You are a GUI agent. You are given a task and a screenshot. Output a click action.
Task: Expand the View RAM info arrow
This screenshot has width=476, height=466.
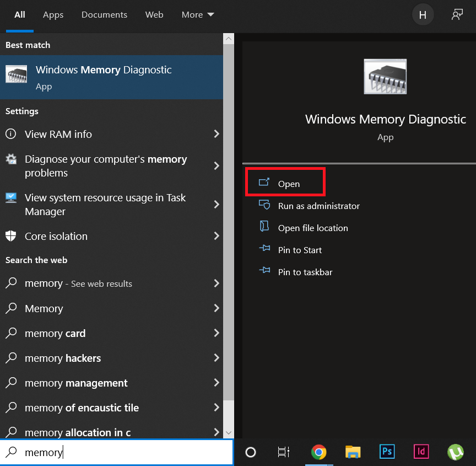[x=217, y=133]
